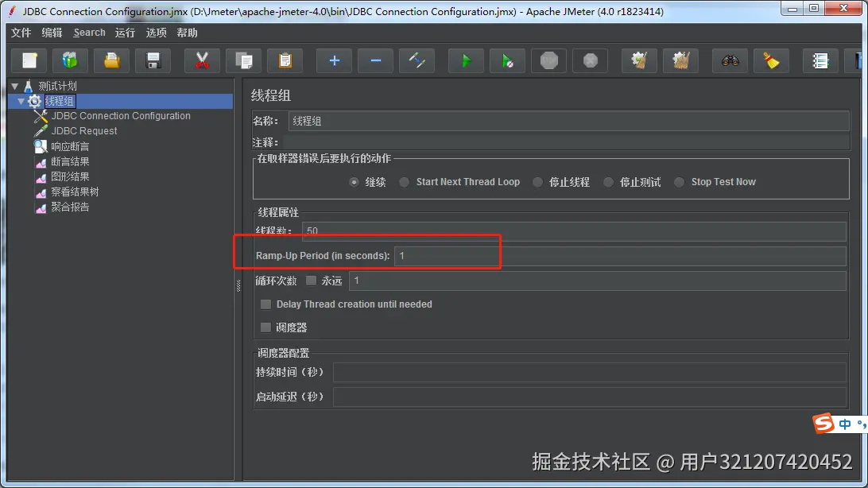Viewport: 868px width, 488px height.
Task: Click the Toggle enable/disable icon
Action: click(417, 60)
